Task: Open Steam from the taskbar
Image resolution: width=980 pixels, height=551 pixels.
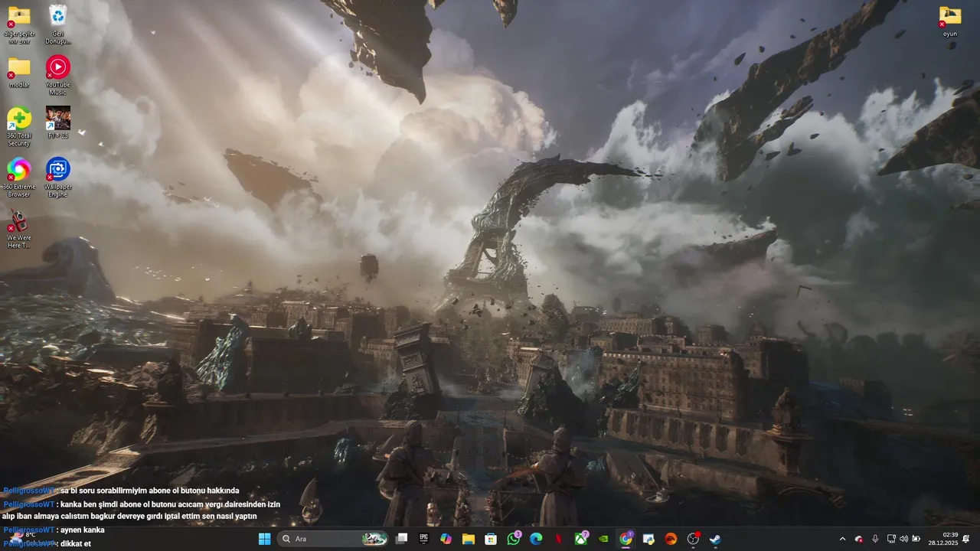Action: pyautogui.click(x=716, y=539)
